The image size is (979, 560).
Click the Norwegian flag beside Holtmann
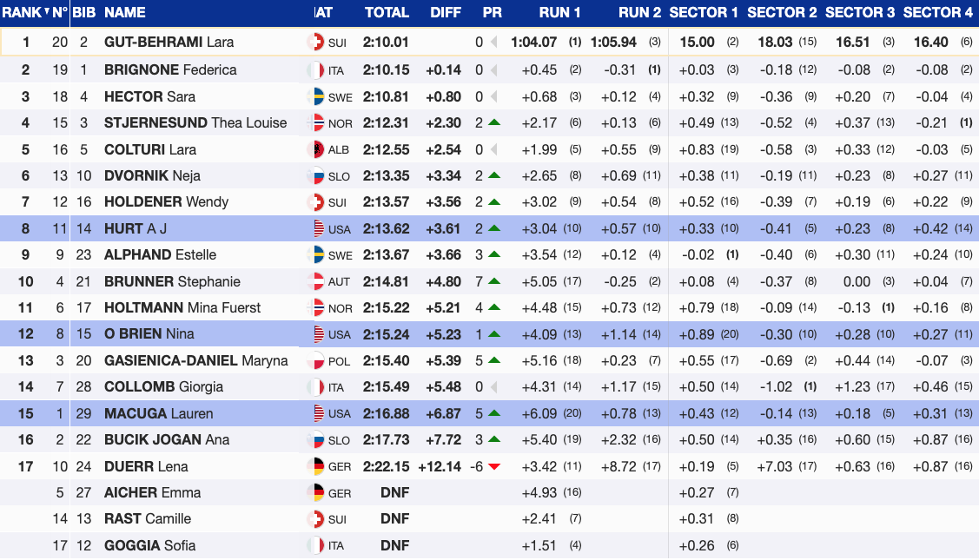pos(317,307)
